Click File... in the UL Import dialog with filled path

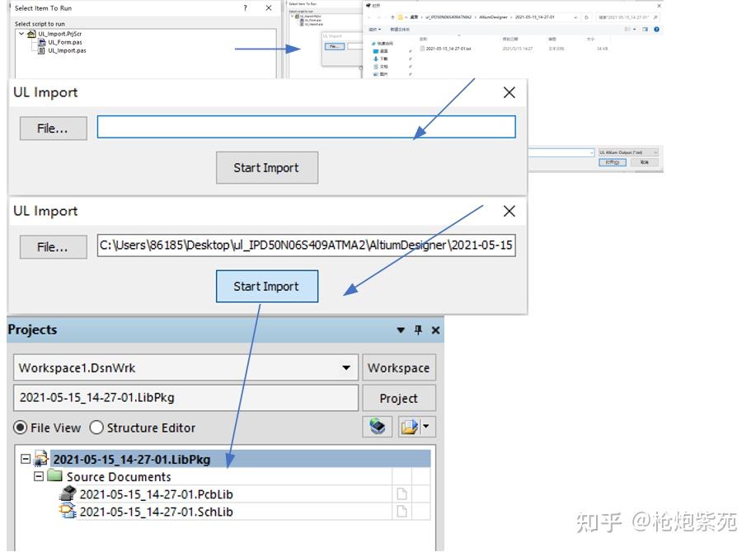54,247
